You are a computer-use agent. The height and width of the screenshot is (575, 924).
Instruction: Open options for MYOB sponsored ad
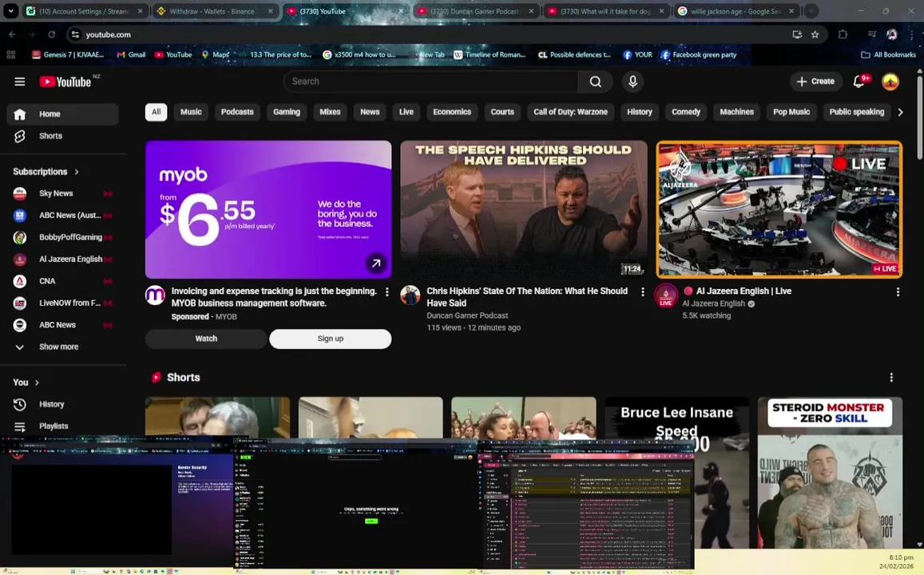[x=387, y=291]
